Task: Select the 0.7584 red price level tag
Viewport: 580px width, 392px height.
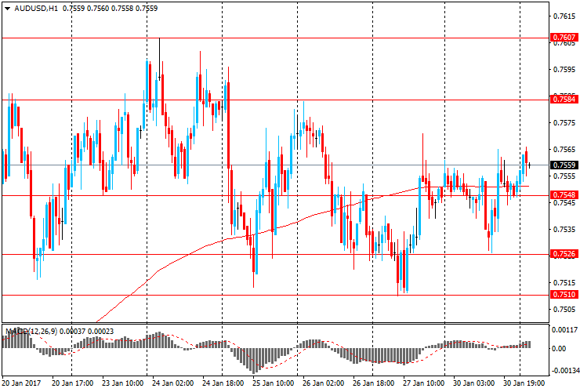Action: pyautogui.click(x=564, y=99)
